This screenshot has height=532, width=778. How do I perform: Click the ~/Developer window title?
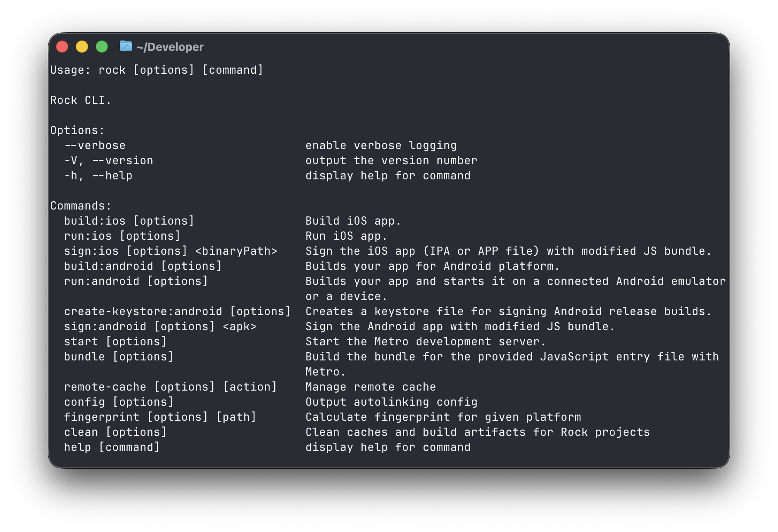[x=170, y=47]
